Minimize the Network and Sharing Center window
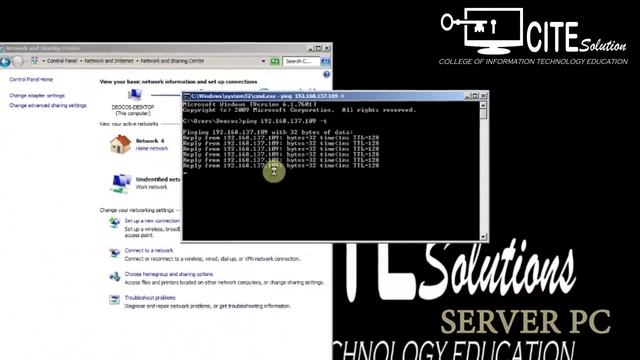This screenshot has height=360, width=640. coord(311,48)
